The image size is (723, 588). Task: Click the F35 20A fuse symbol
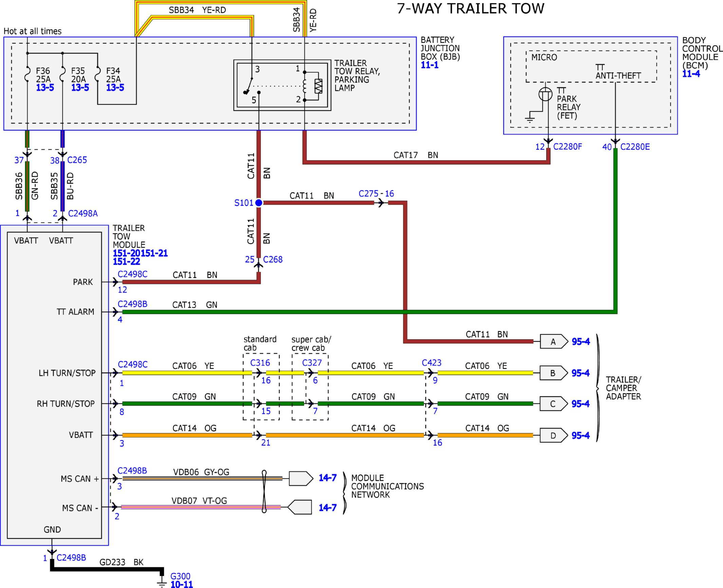62,74
